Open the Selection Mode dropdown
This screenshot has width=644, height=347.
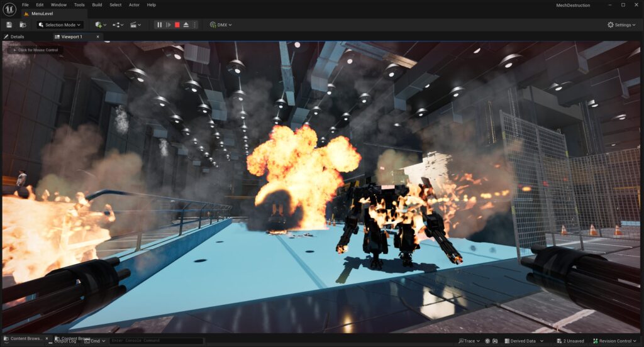click(x=60, y=25)
